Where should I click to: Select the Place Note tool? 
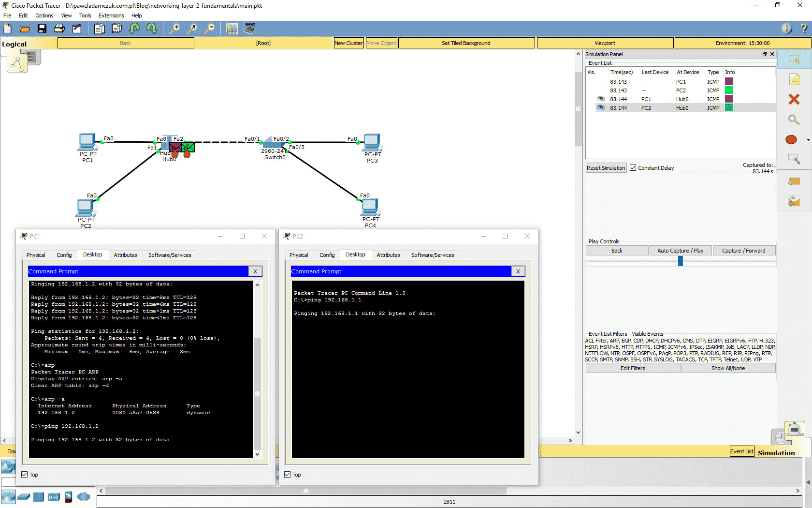click(x=794, y=79)
